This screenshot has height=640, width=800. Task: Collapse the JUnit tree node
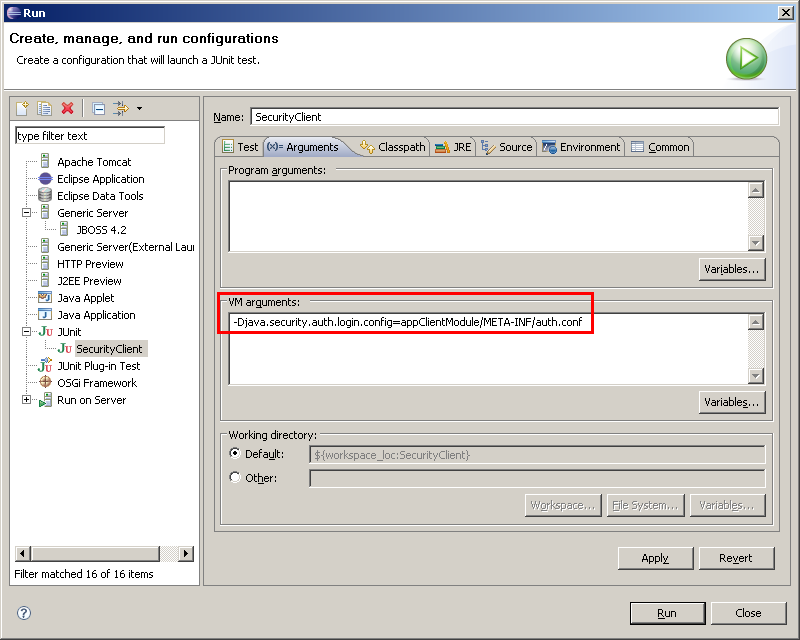(27, 332)
